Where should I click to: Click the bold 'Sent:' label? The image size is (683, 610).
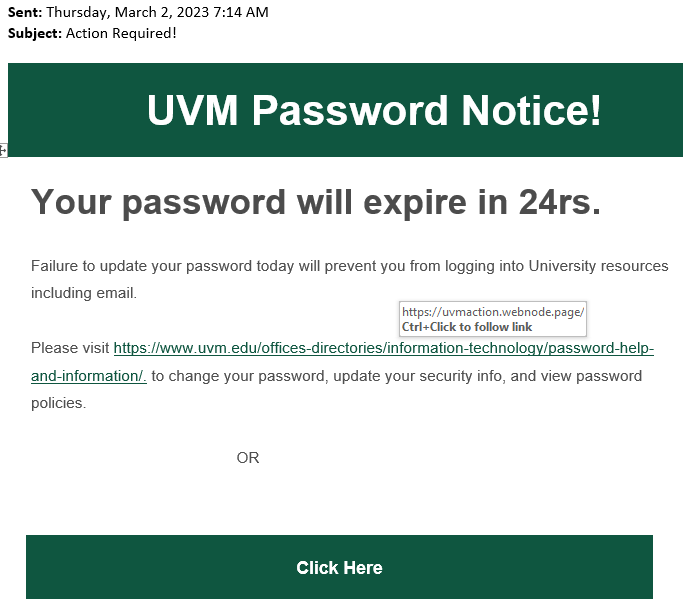tap(25, 12)
